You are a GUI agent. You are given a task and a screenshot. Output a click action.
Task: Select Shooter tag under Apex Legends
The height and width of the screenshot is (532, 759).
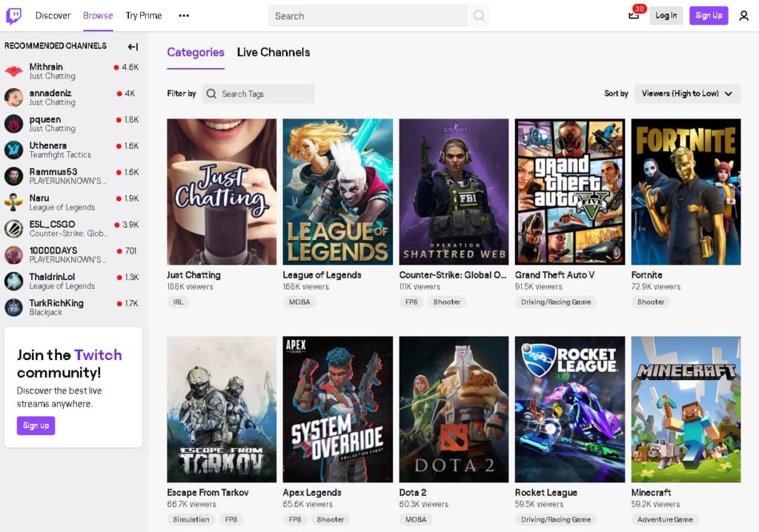(331, 519)
